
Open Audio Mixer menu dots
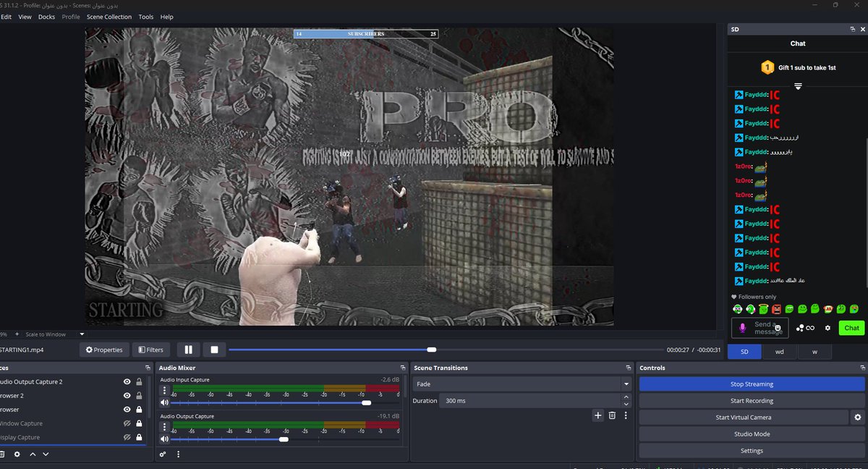[x=178, y=455]
